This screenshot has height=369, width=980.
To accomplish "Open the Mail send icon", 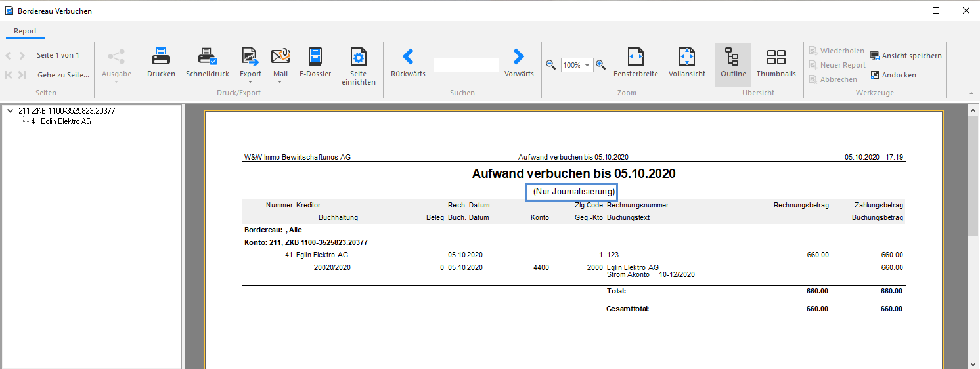I will (x=280, y=56).
